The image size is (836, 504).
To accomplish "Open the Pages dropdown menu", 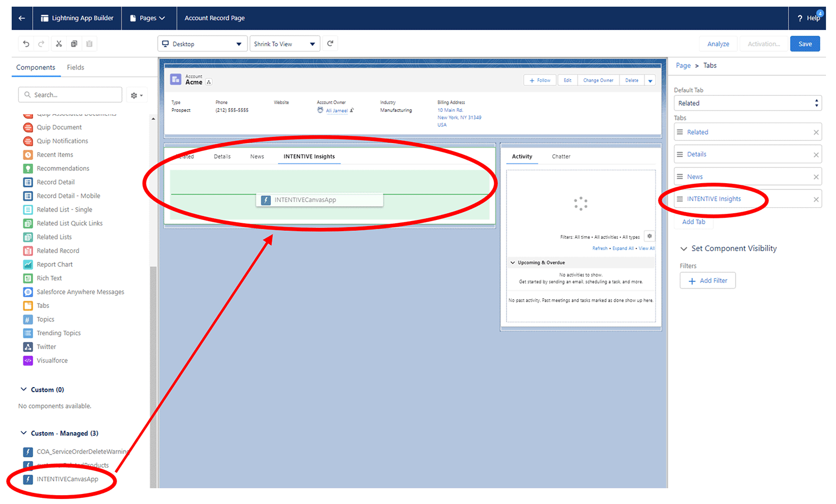I will (x=148, y=18).
